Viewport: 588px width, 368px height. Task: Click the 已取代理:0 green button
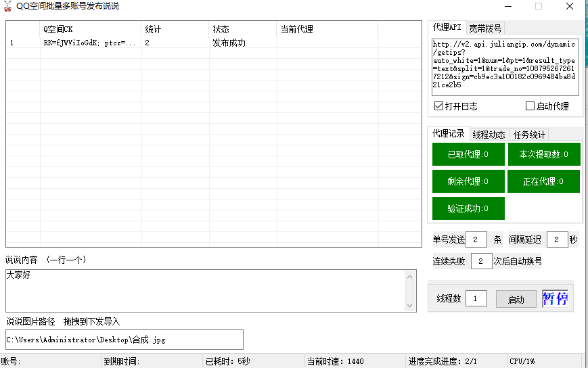[468, 154]
